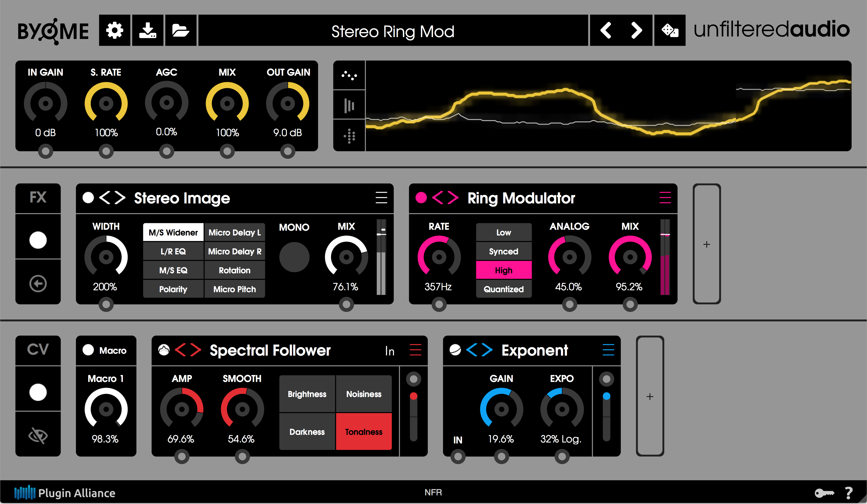Toggle the Macro module power dot
This screenshot has width=867, height=504.
[88, 350]
